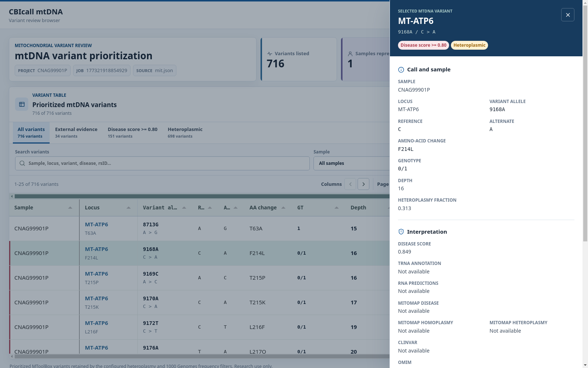Click genotype value 0/1 in panel
This screenshot has height=368, width=588.
402,169
